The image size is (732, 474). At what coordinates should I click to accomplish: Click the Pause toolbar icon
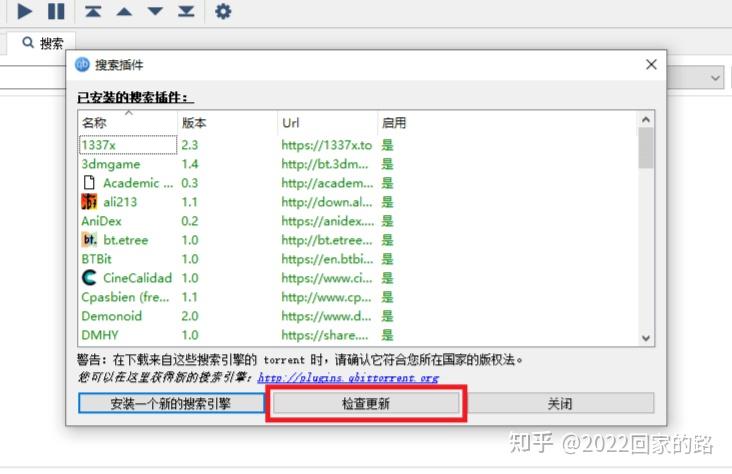tap(56, 11)
